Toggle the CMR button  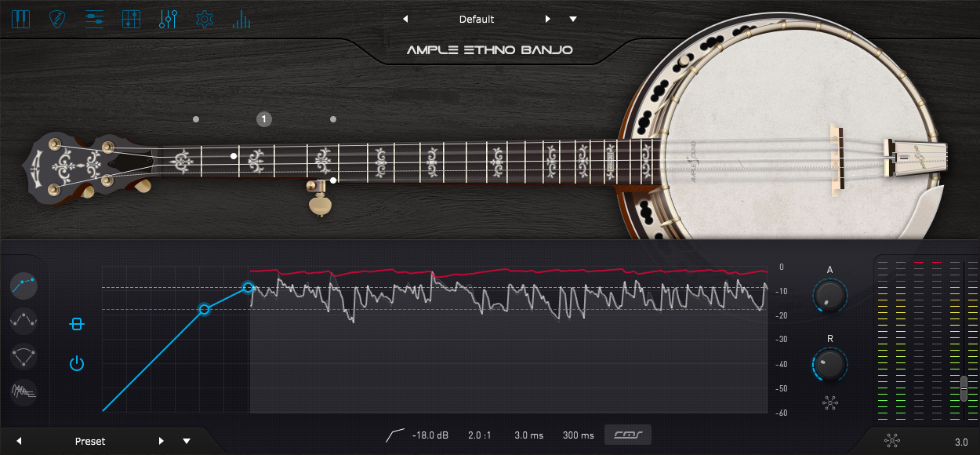click(x=628, y=435)
